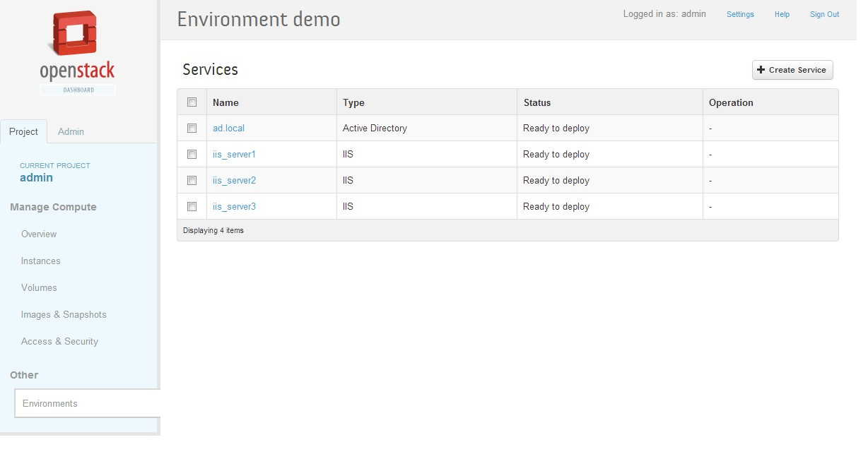Go to Images & Snapshots
Image resolution: width=868 pixels, height=471 pixels.
[64, 314]
